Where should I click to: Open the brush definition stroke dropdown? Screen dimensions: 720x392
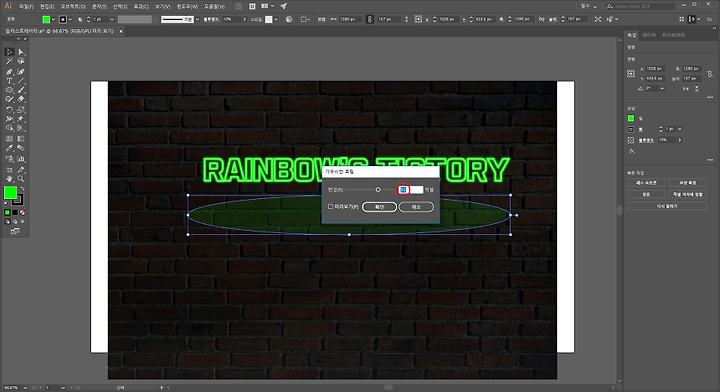click(x=197, y=19)
